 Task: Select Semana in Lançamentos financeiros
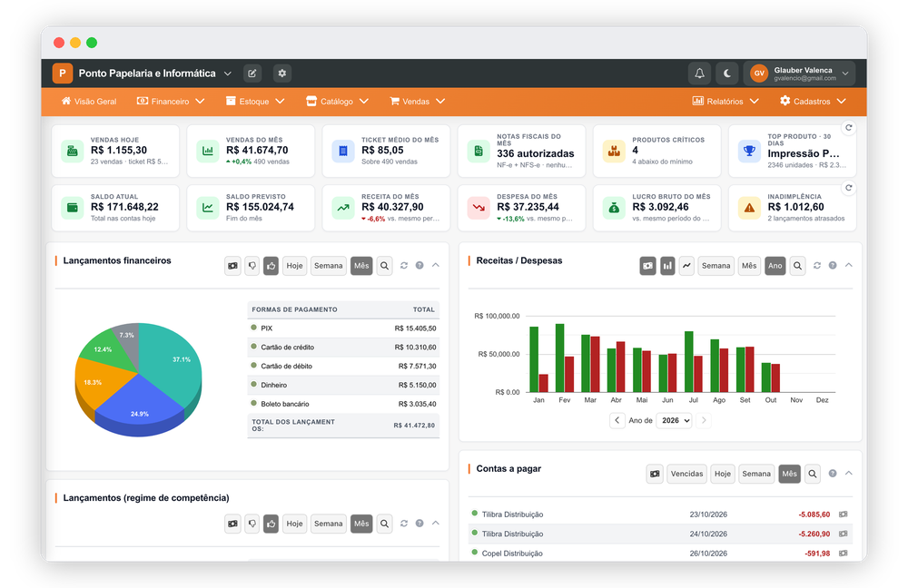(329, 266)
